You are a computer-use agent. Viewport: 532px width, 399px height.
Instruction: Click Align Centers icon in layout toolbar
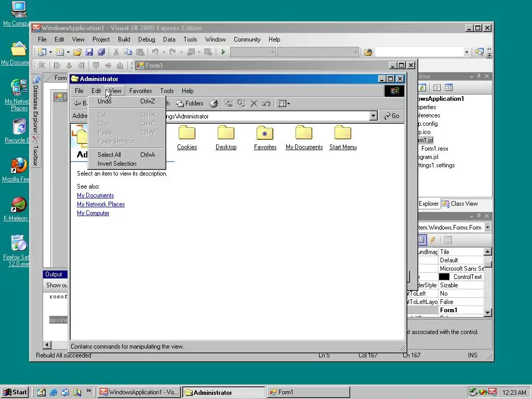tap(69, 65)
